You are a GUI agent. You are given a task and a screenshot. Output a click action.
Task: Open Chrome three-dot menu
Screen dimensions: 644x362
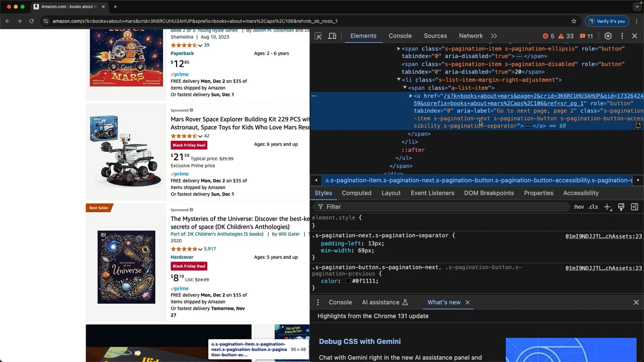pyautogui.click(x=636, y=21)
